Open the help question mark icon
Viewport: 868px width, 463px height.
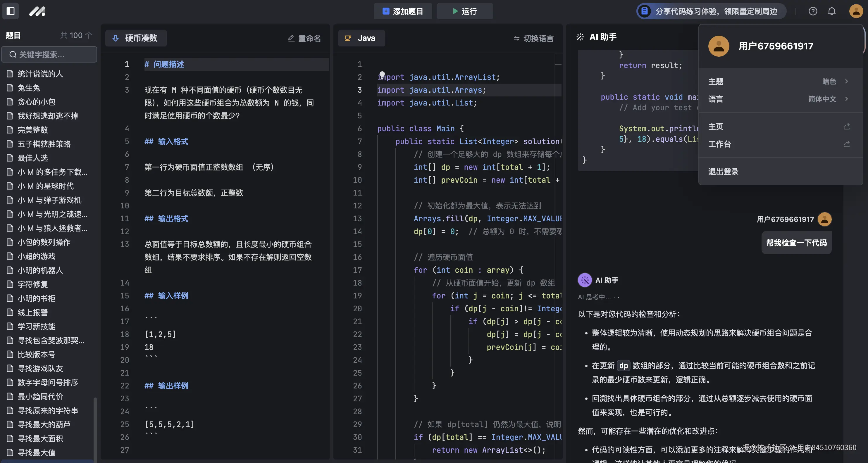[x=812, y=11]
